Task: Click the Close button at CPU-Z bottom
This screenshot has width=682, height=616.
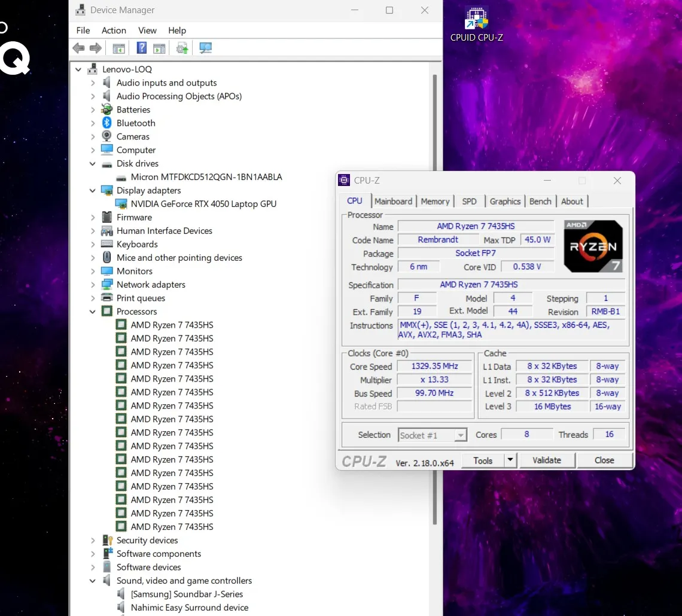Action: (x=604, y=460)
